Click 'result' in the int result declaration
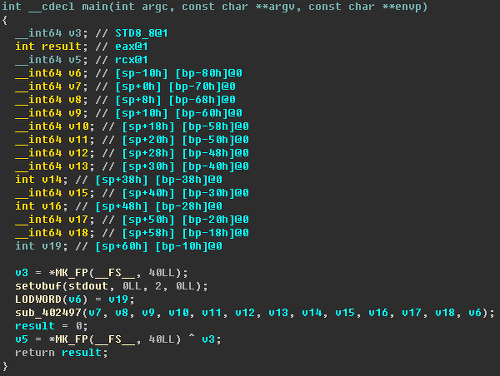This screenshot has height=376, width=500. [62, 47]
